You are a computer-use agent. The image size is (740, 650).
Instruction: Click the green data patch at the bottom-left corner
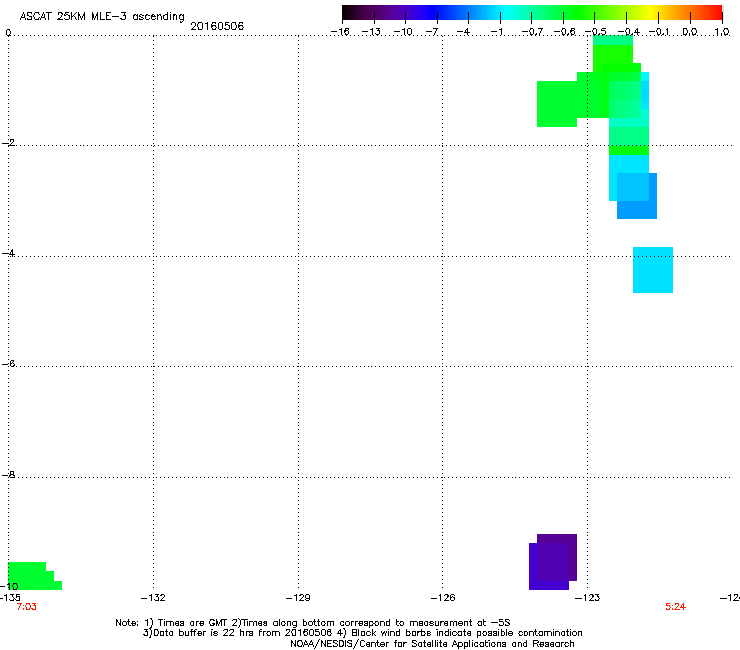[34, 576]
